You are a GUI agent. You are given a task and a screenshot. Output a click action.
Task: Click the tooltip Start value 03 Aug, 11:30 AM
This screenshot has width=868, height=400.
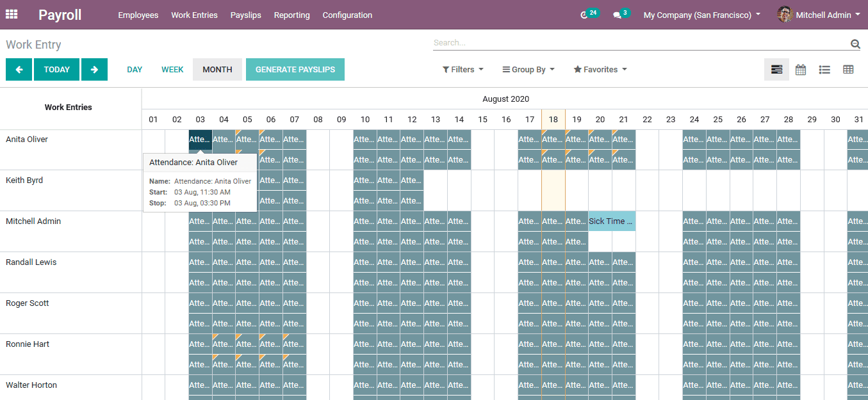(202, 192)
